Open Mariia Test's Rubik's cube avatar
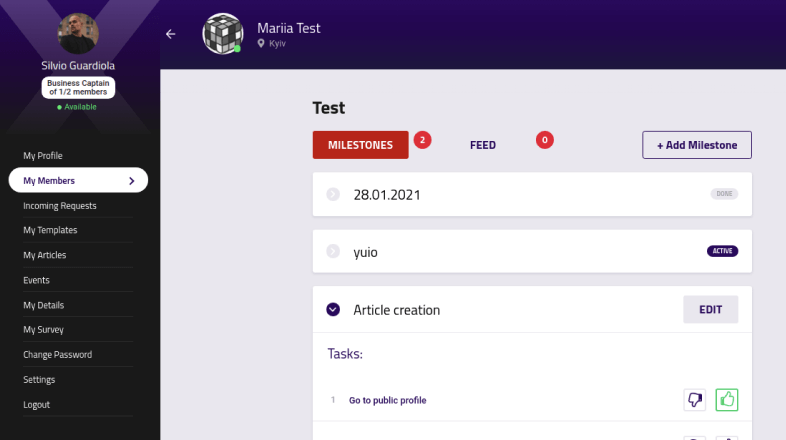The width and height of the screenshot is (786, 440). [223, 34]
